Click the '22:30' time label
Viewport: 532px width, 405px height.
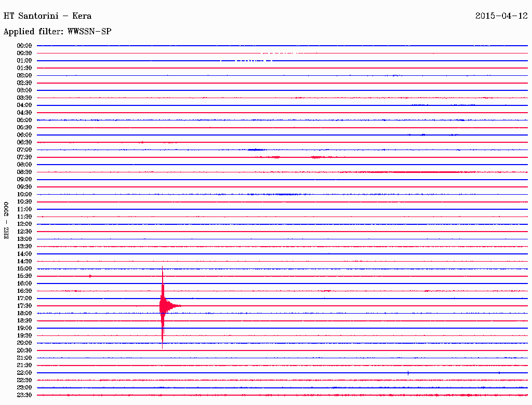point(24,380)
